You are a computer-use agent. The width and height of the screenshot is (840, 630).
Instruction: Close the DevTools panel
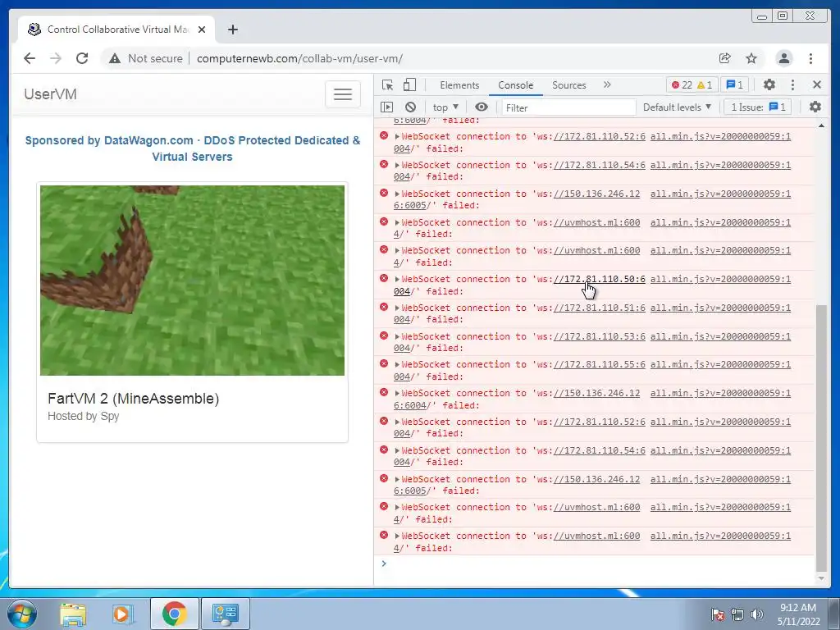tap(817, 84)
